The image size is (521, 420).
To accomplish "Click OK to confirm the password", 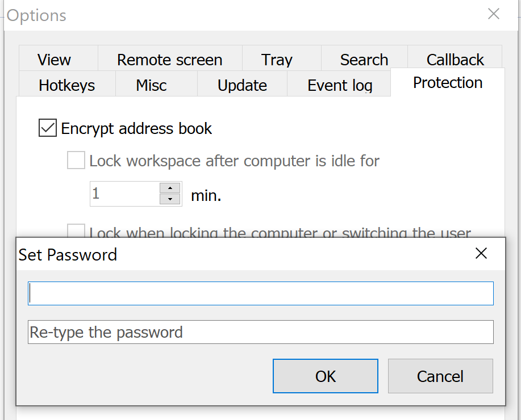I will [325, 376].
